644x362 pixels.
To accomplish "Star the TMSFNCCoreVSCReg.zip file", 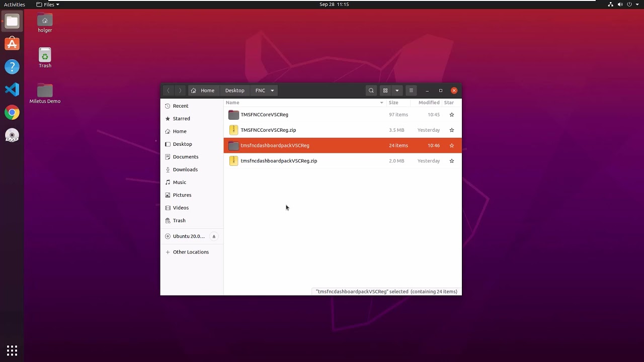I will click(451, 130).
